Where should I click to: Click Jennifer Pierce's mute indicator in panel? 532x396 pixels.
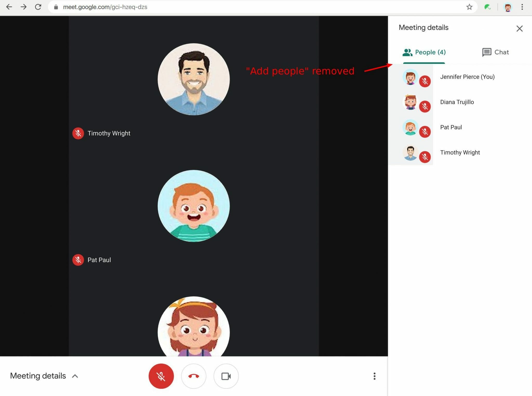point(425,81)
